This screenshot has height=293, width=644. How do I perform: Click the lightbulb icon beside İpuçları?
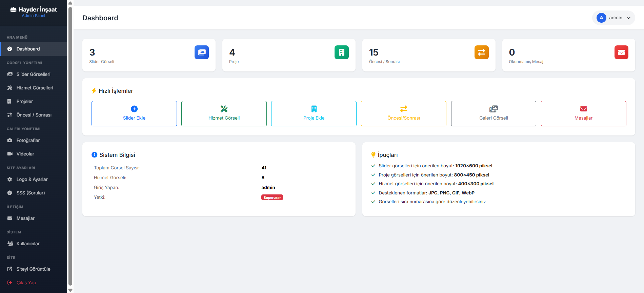pos(374,155)
